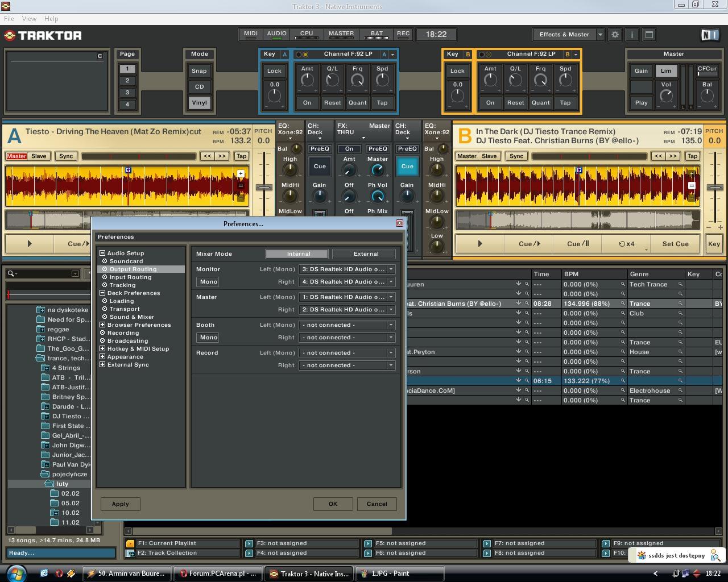Open the Traktor preferences gear icon
The height and width of the screenshot is (582, 728).
click(x=615, y=35)
